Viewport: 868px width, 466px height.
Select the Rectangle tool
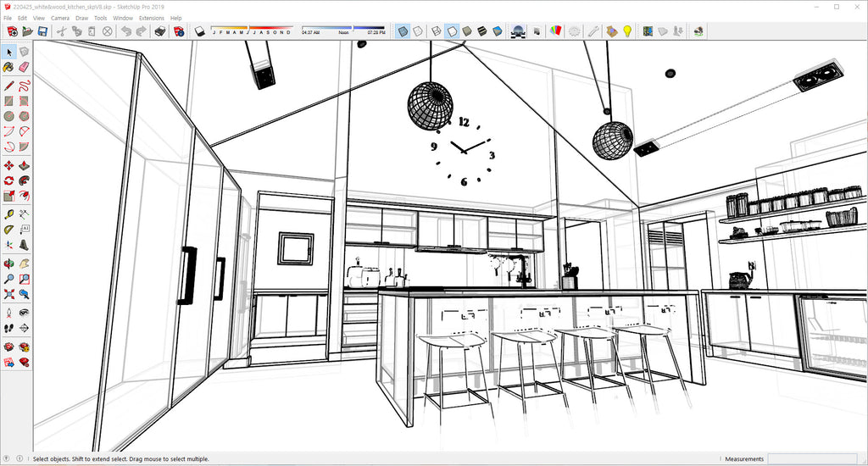pos(8,102)
